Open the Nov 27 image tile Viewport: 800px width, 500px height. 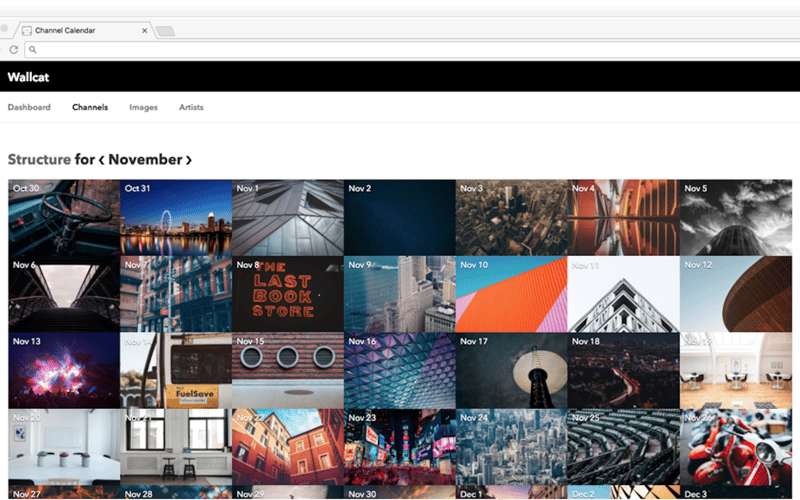[x=64, y=492]
